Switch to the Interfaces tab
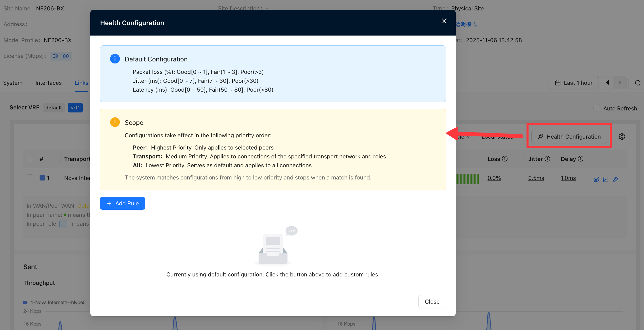 [48, 83]
